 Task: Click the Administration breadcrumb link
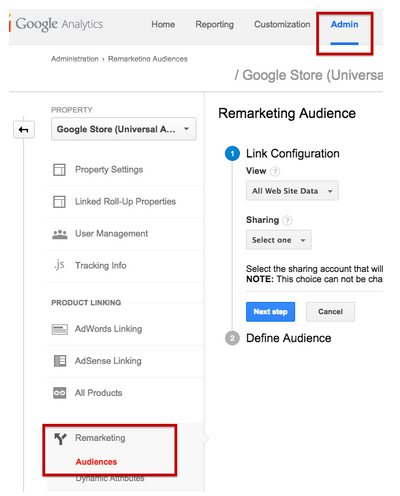(x=75, y=59)
